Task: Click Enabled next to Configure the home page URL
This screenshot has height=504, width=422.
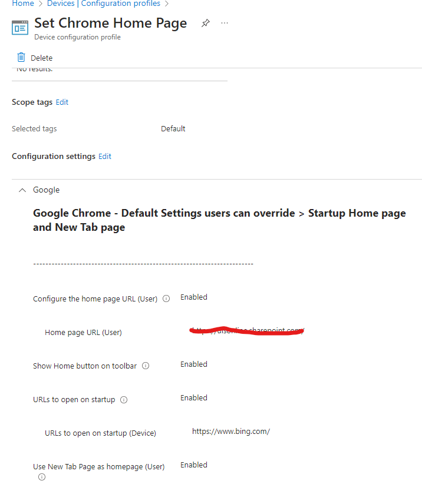Action: point(194,297)
